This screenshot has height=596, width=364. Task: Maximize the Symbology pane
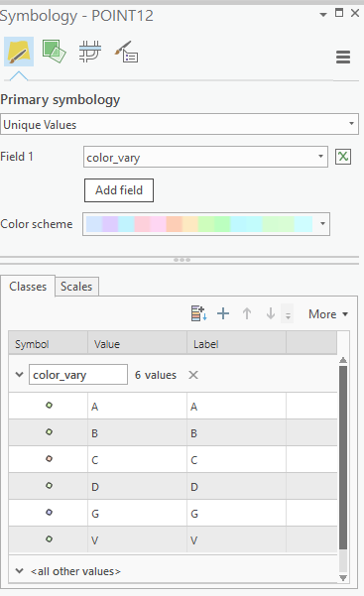coord(339,13)
